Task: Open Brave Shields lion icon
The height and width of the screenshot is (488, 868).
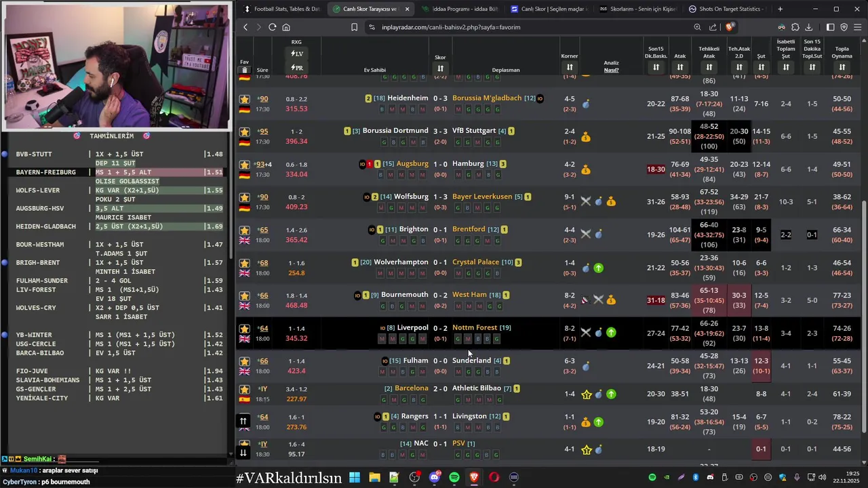Action: click(x=729, y=27)
